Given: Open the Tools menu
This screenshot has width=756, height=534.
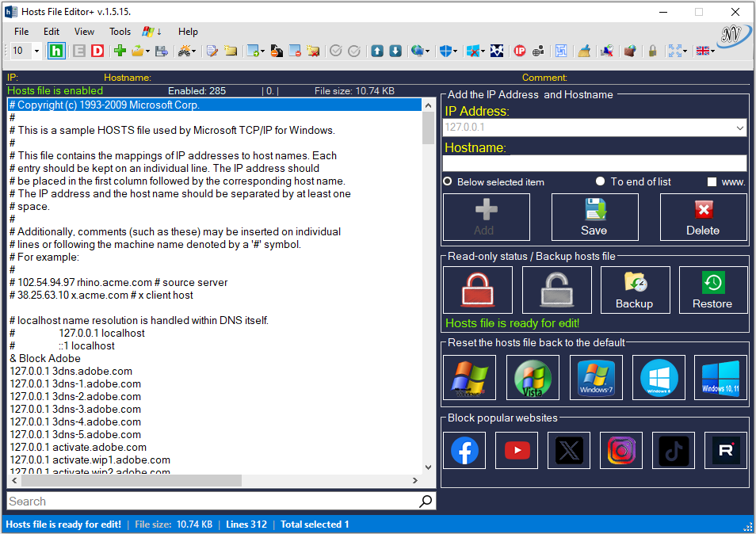Looking at the screenshot, I should (x=120, y=32).
